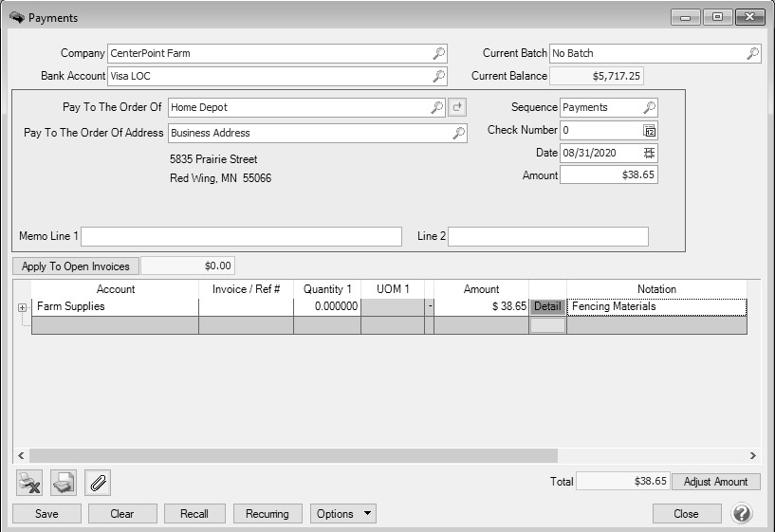Image resolution: width=775 pixels, height=532 pixels.
Task: Open the Options dropdown button
Action: [343, 514]
